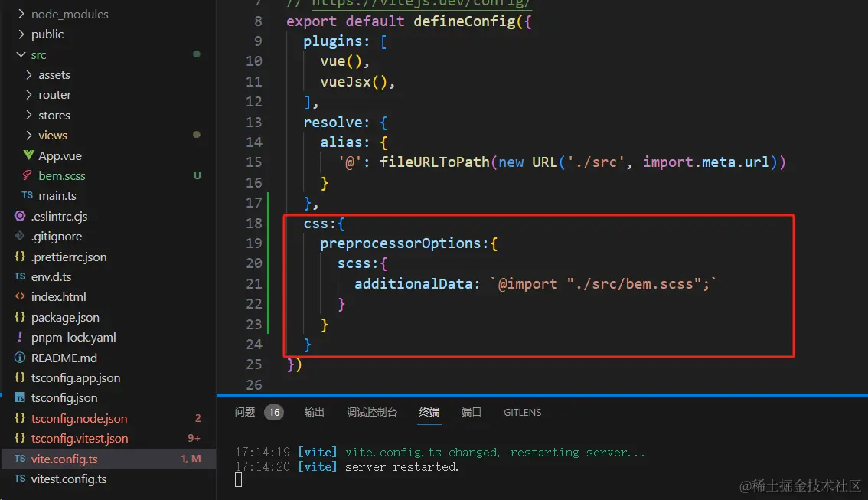Click the braces icon beside tsconfig.vitest.json
The width and height of the screenshot is (868, 500).
coord(20,437)
